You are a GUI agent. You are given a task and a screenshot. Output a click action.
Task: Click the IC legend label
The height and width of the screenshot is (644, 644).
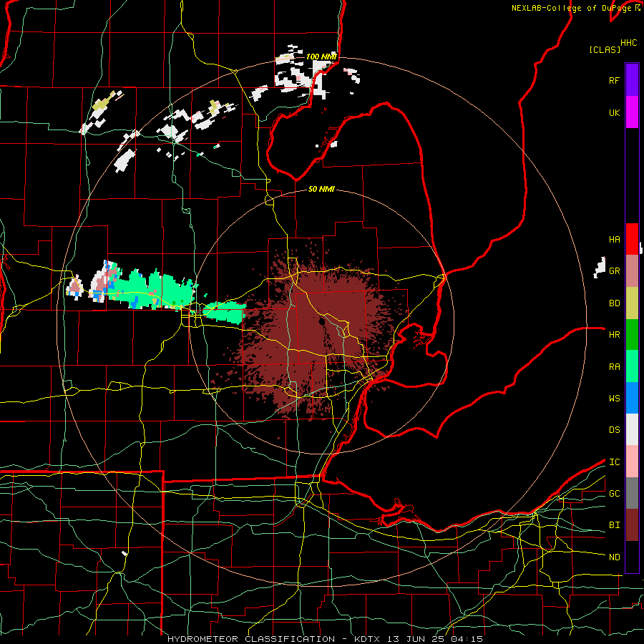tap(614, 462)
